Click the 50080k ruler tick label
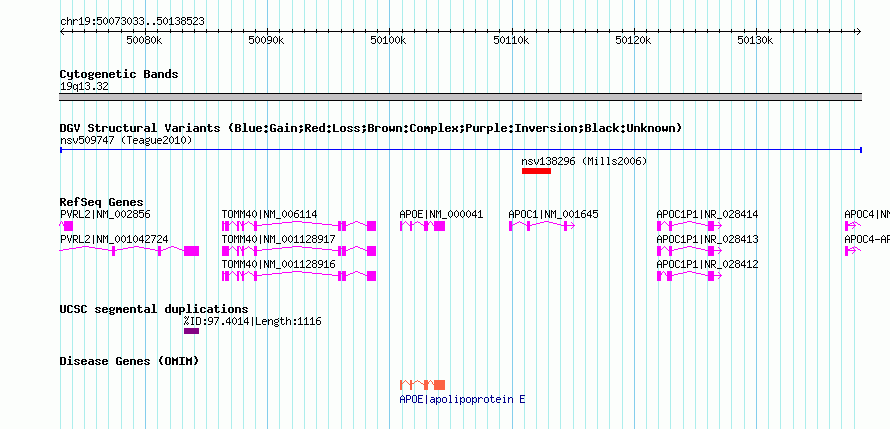This screenshot has height=429, width=890. coord(144,41)
